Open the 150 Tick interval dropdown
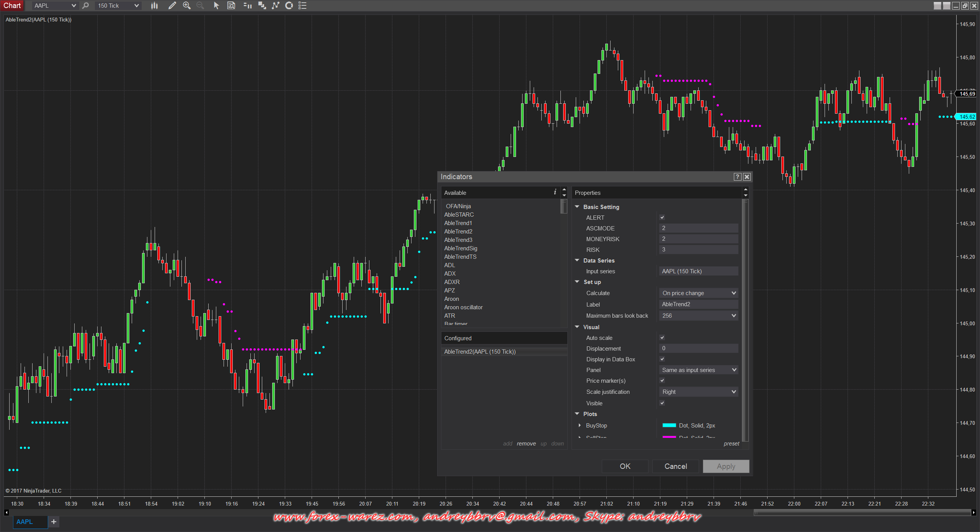Viewport: 980px width, 532px height. 118,5
